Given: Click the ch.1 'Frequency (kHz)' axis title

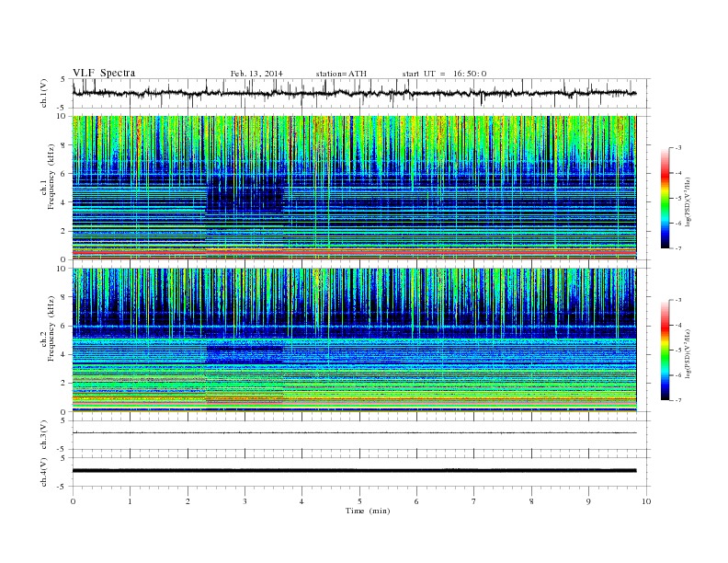Looking at the screenshot, I should pos(51,177).
